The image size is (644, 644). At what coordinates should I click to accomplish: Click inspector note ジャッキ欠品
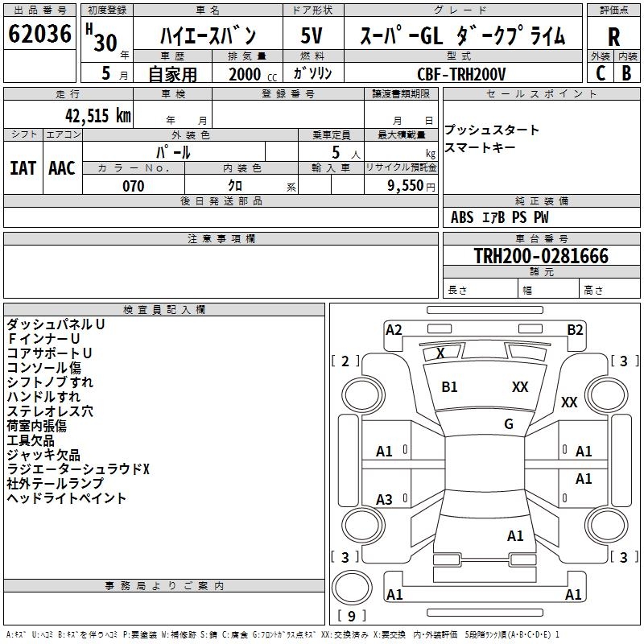[43, 455]
